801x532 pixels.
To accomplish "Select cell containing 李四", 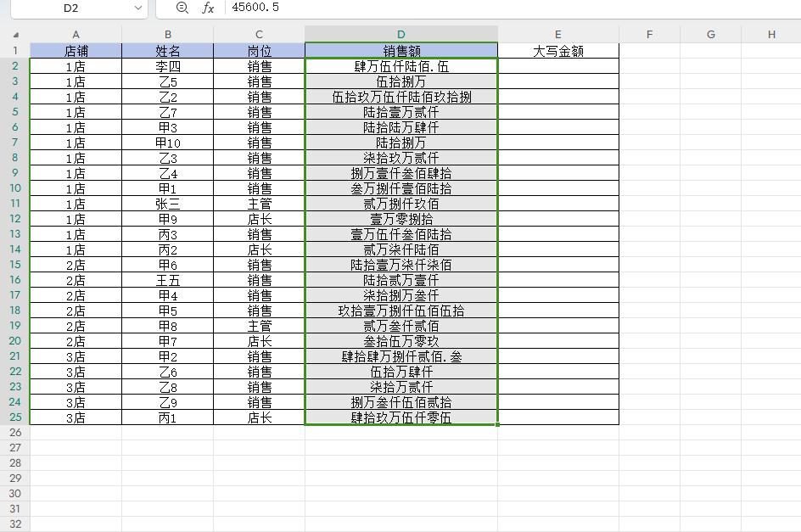I will click(167, 66).
